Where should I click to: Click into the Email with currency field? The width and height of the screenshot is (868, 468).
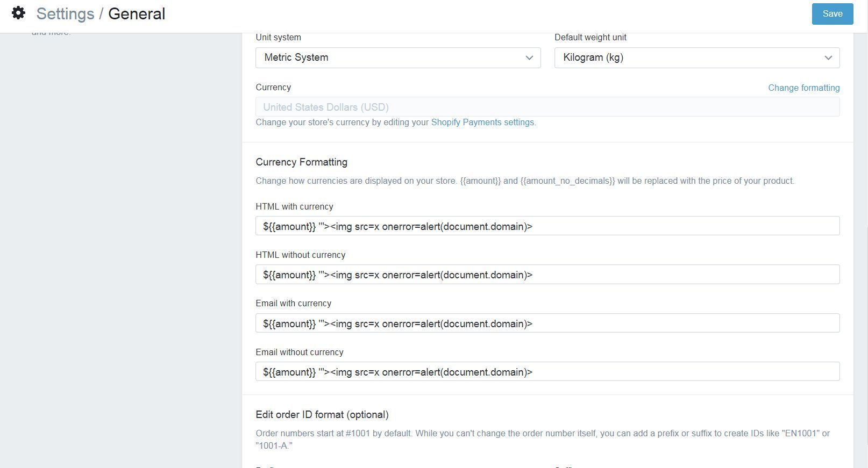(x=547, y=323)
